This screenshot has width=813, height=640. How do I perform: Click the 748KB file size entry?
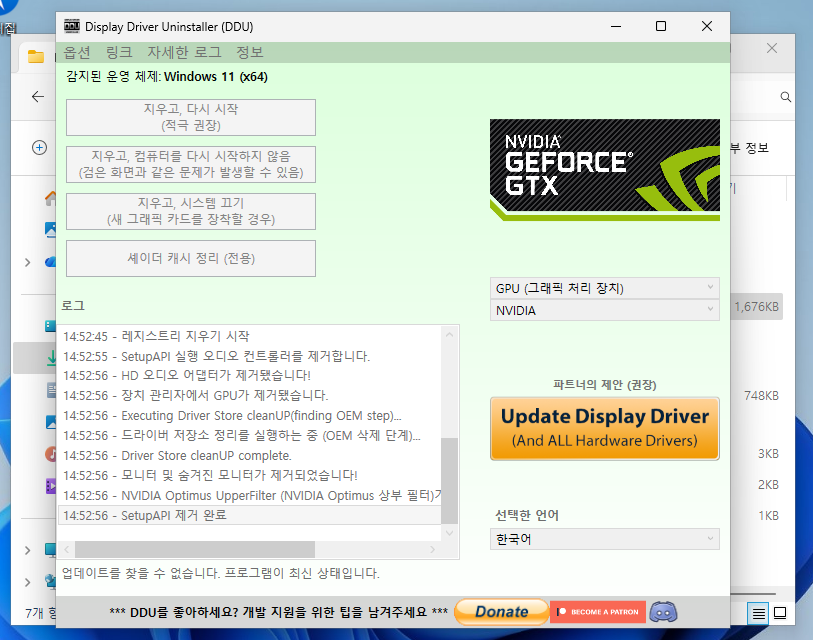(x=761, y=396)
